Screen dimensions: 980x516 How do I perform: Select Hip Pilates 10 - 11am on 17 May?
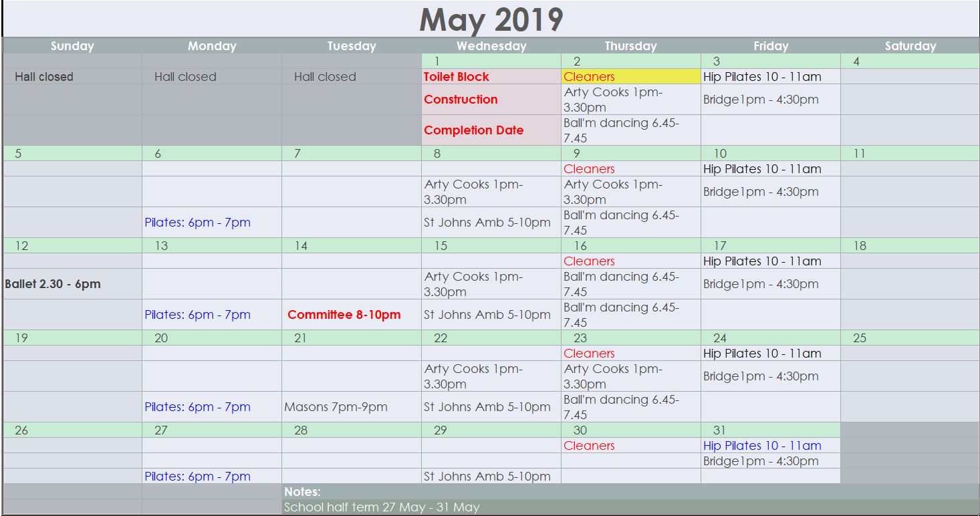click(x=762, y=261)
